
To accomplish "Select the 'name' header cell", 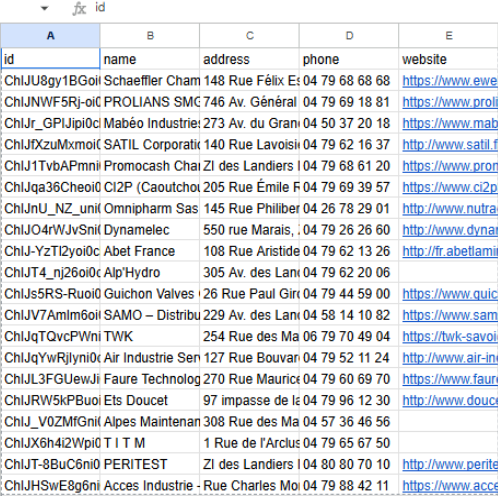I will click(x=150, y=59).
